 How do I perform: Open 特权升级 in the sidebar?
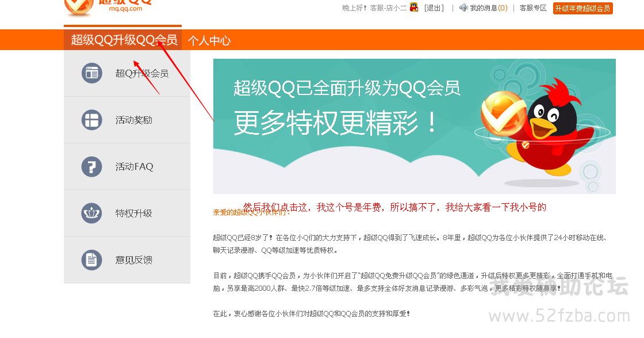(127, 213)
